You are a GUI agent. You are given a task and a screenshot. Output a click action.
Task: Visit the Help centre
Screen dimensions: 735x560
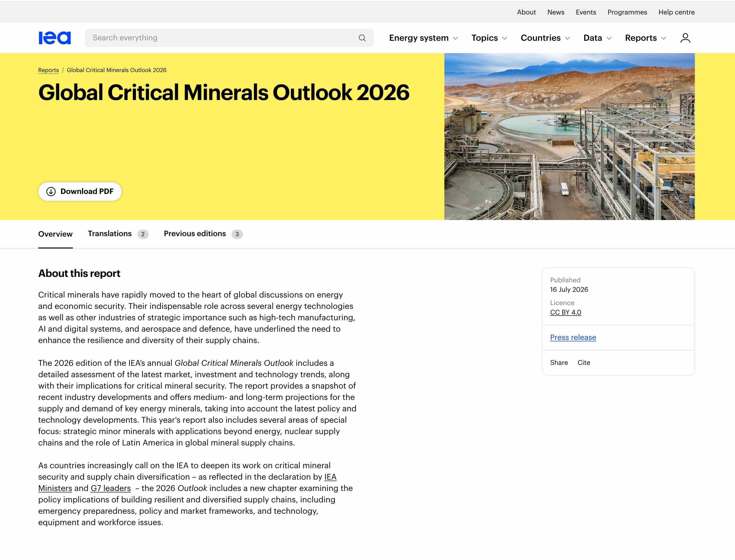pyautogui.click(x=676, y=12)
